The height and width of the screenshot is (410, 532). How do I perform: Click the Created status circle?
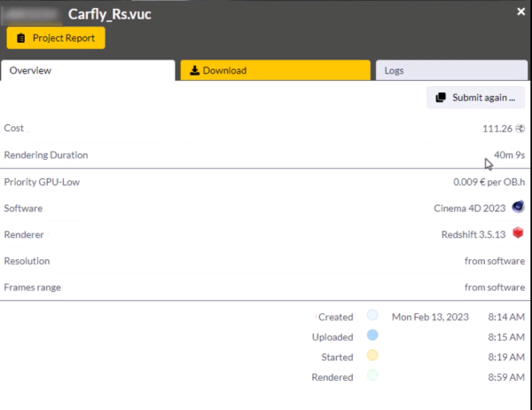[x=372, y=317]
